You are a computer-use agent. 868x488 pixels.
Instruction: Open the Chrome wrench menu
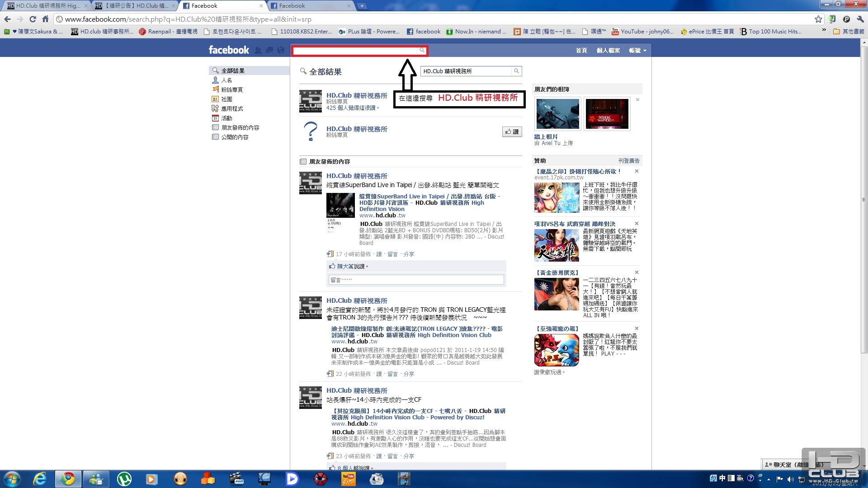pos(860,19)
